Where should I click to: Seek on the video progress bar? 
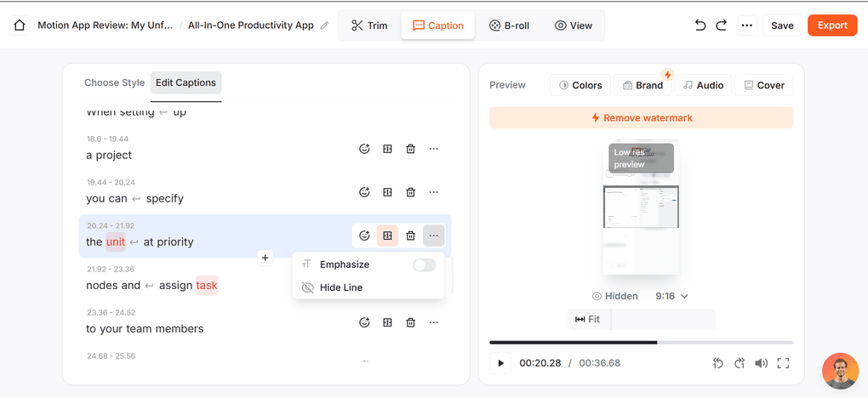coord(641,343)
